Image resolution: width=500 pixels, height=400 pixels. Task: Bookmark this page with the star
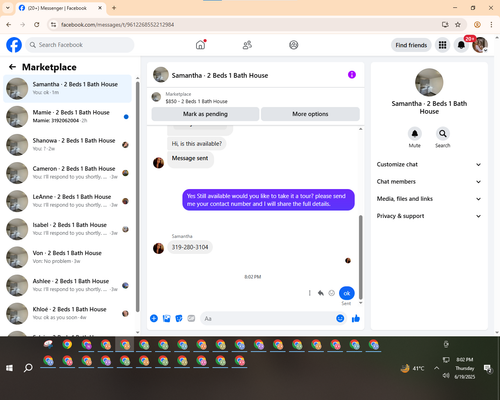(458, 24)
